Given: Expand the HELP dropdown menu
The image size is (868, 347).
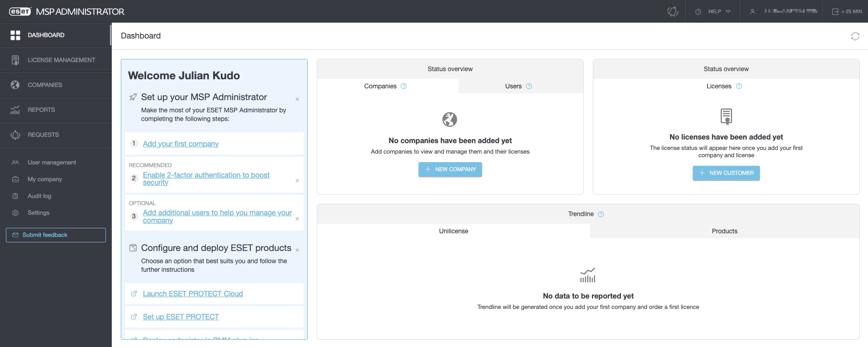Looking at the screenshot, I should pyautogui.click(x=713, y=12).
